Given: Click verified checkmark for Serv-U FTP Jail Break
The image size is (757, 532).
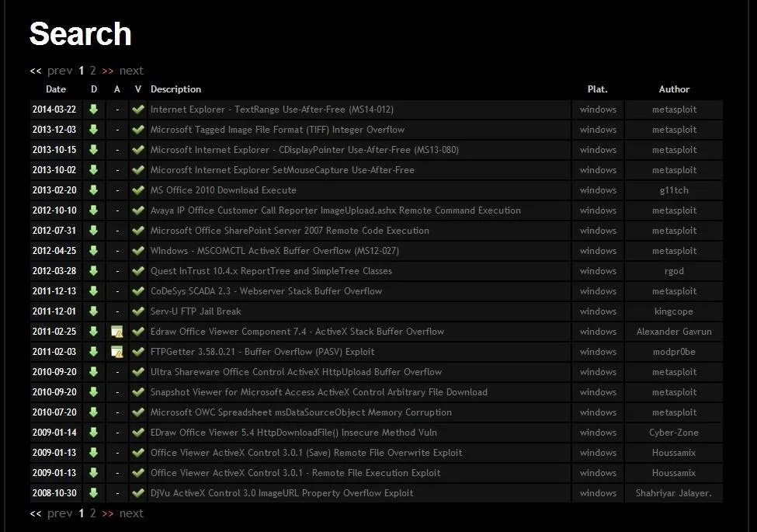Looking at the screenshot, I should 138,311.
